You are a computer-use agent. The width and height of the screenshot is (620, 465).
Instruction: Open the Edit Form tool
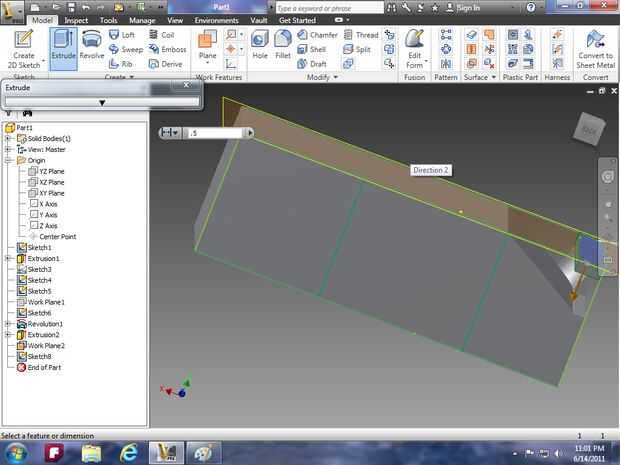[x=414, y=49]
